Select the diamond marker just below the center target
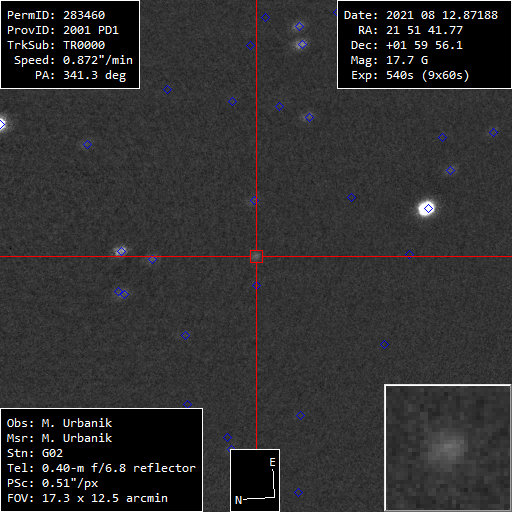The width and height of the screenshot is (512, 512). [x=256, y=286]
